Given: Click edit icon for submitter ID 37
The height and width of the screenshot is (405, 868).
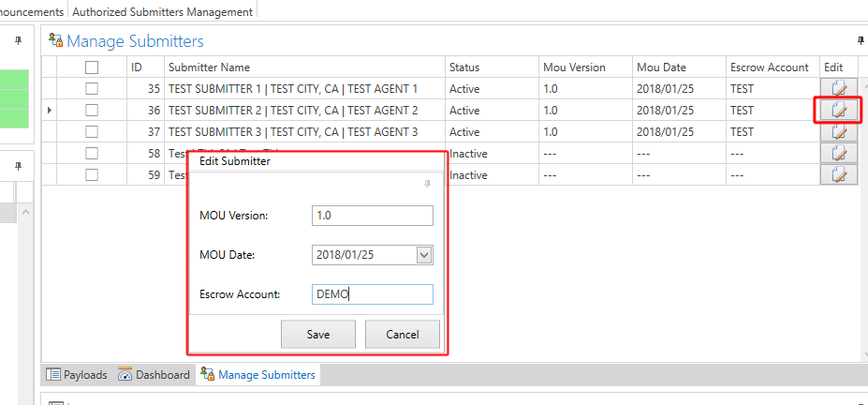Looking at the screenshot, I should point(839,131).
